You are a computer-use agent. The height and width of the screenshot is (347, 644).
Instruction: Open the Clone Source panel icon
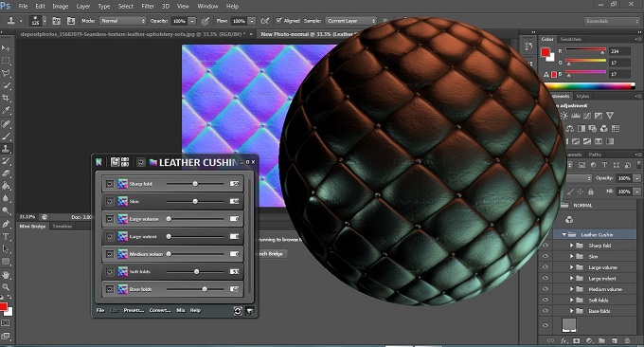click(71, 21)
